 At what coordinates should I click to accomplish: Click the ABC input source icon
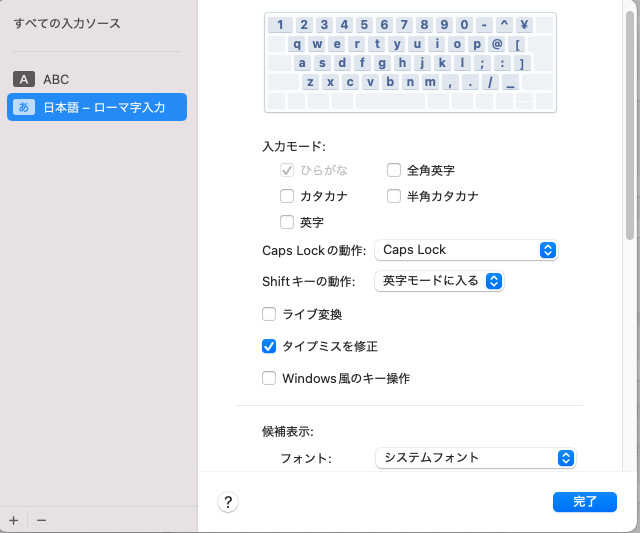pyautogui.click(x=25, y=79)
